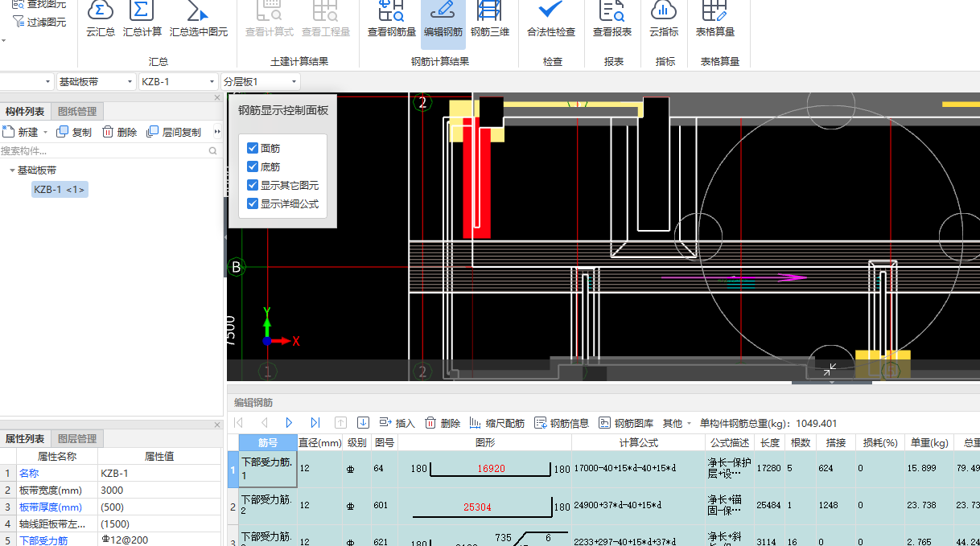This screenshot has height=546, width=980.
Task: Click 查看工程量 greyed-out icon
Action: click(x=326, y=20)
